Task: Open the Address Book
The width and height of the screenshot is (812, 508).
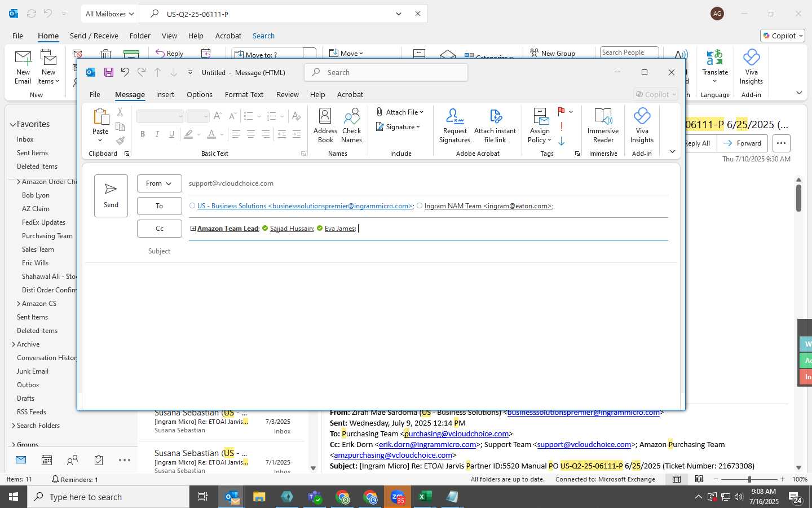Action: 325,126
